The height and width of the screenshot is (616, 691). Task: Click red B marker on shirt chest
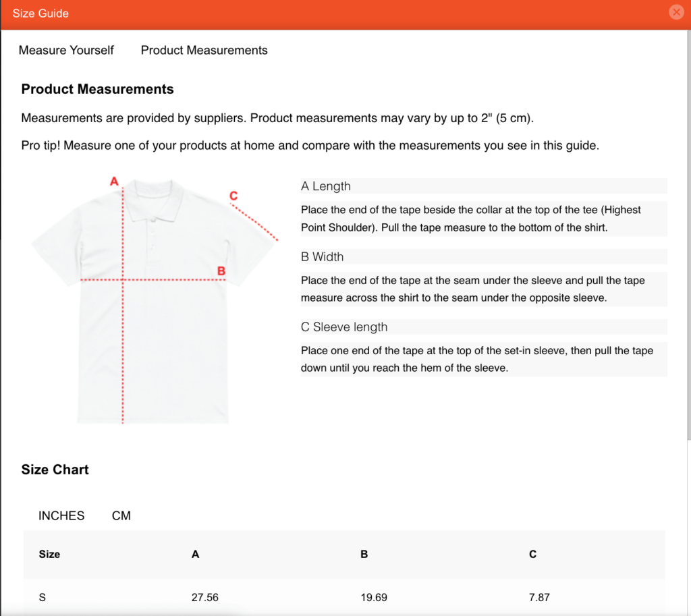tap(221, 271)
